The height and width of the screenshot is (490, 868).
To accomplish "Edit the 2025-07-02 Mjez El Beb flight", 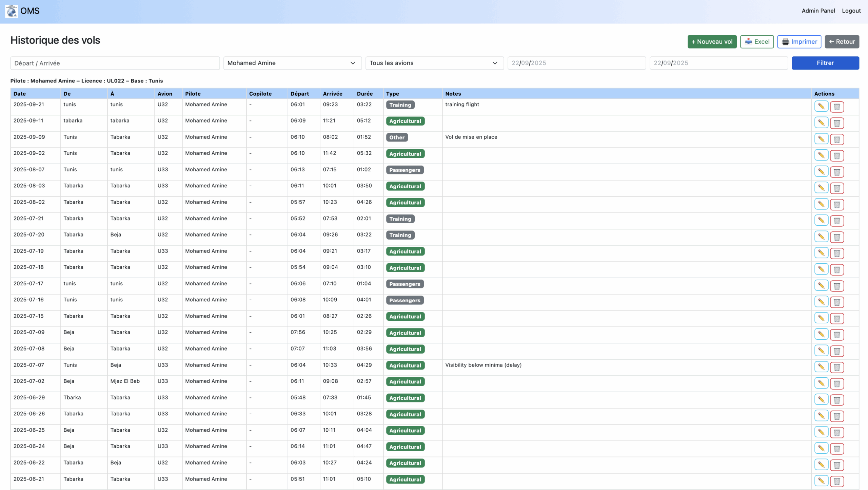I will [x=821, y=383].
